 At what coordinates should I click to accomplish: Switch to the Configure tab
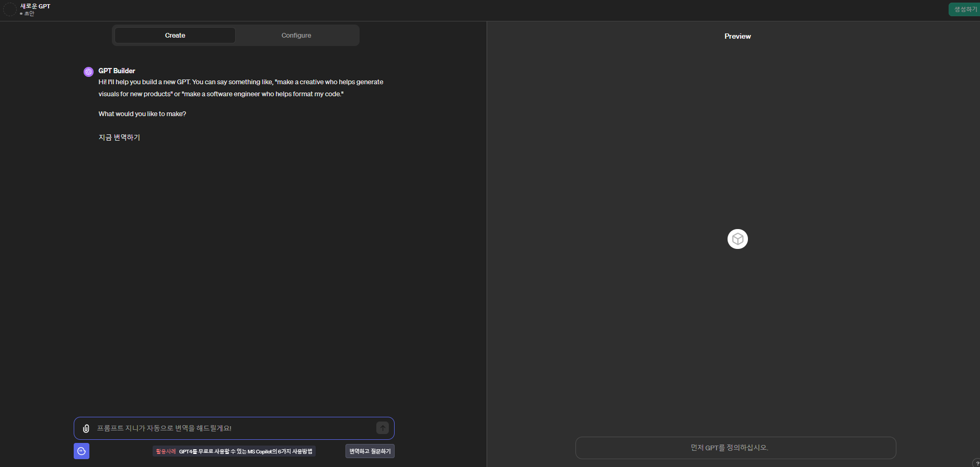pyautogui.click(x=296, y=36)
